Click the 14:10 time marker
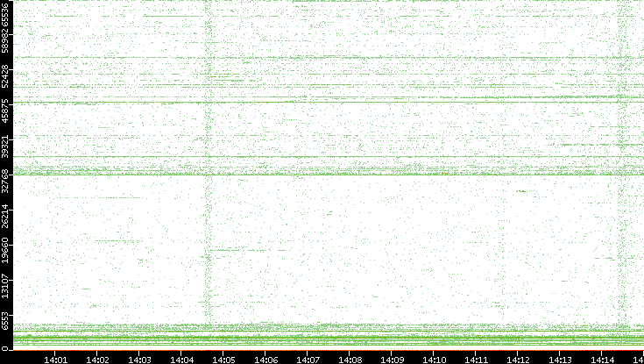Image resolution: width=644 pixels, height=364 pixels. coord(435,358)
